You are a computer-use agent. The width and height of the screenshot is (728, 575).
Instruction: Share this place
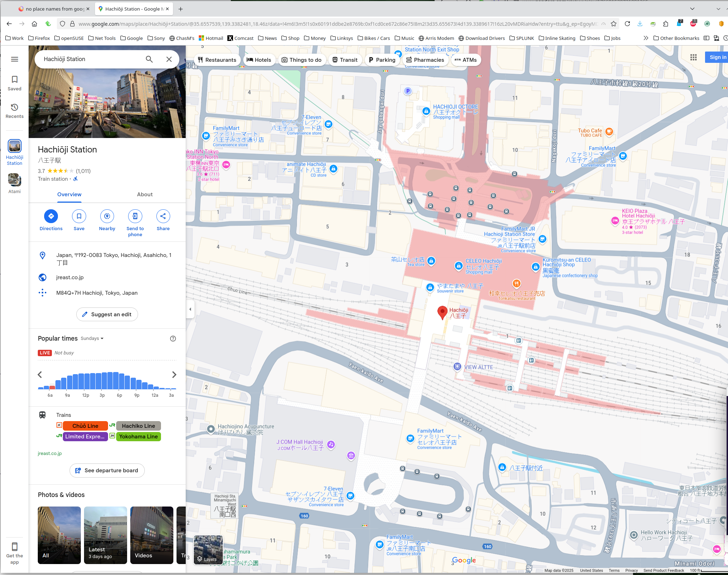163,221
